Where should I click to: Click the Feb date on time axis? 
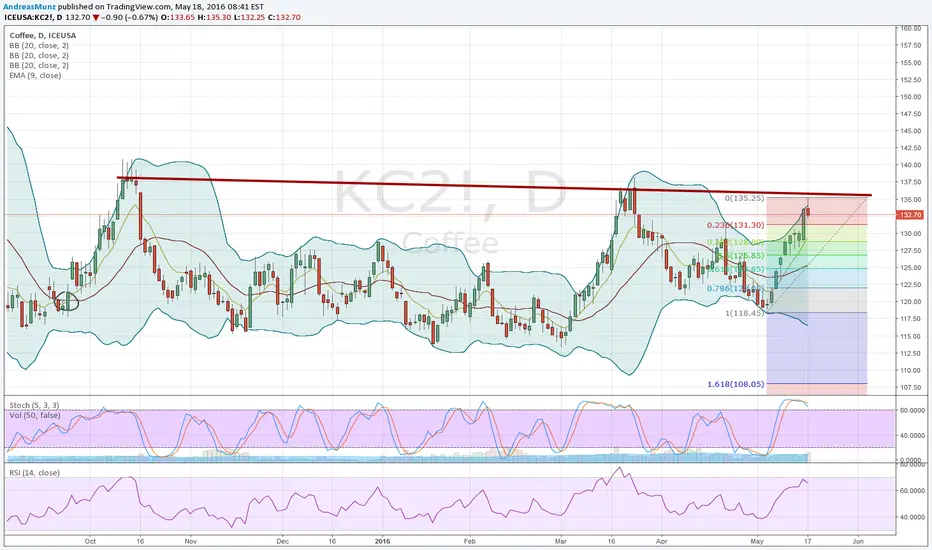point(470,541)
